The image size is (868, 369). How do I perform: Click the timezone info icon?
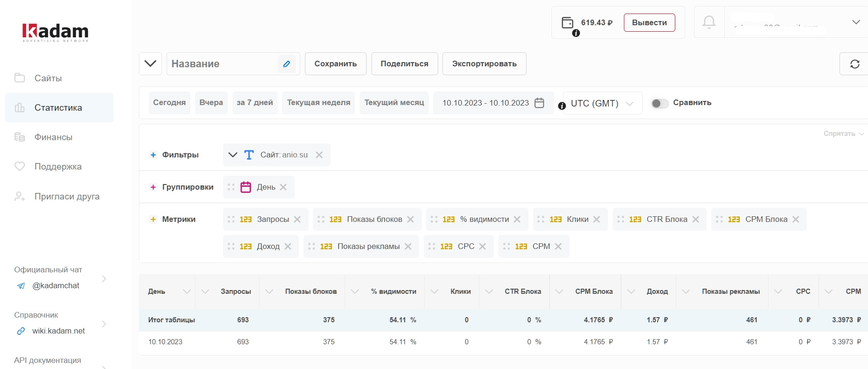tap(562, 106)
